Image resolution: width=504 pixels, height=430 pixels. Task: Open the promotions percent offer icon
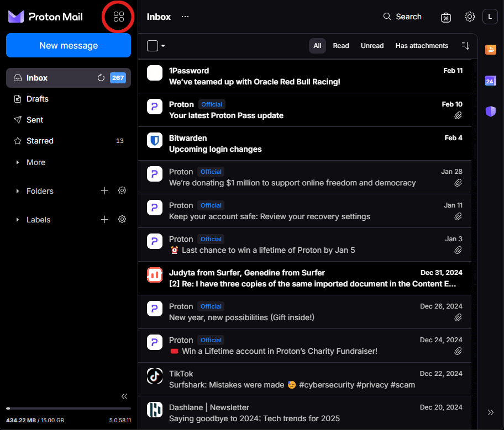coord(446,17)
